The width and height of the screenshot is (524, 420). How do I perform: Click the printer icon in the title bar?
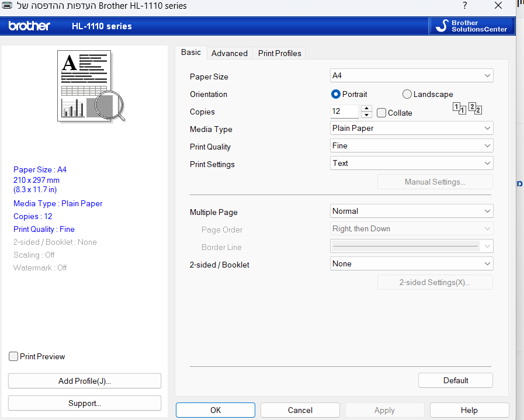click(7, 5)
